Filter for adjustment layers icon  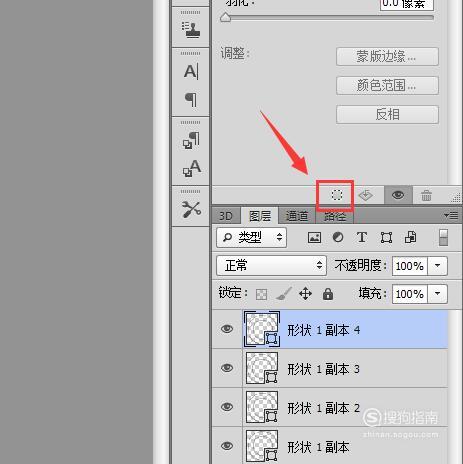(x=338, y=237)
